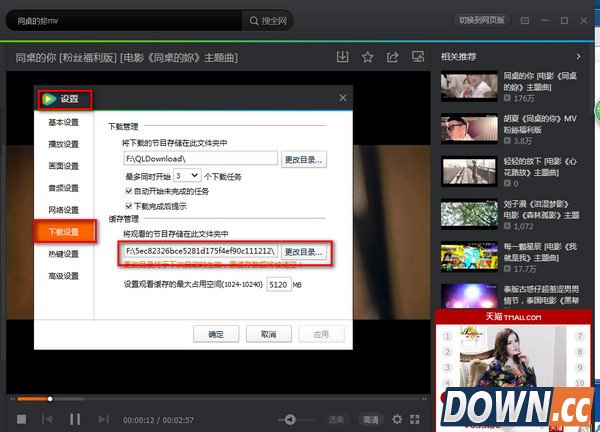Expand 相关推荐 with the arrow chevron

[578, 57]
